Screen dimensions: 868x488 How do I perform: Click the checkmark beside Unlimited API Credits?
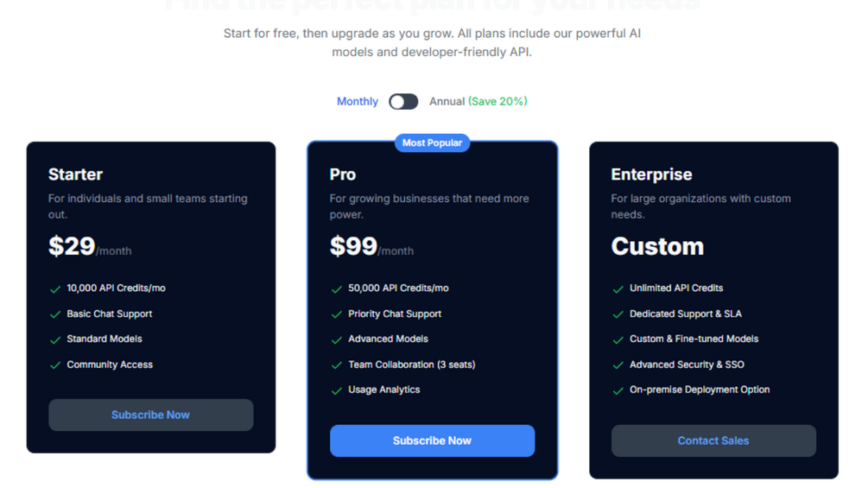point(618,289)
